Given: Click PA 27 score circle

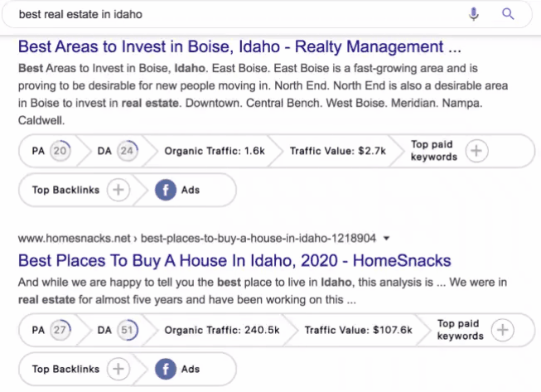Looking at the screenshot, I should coord(60,330).
